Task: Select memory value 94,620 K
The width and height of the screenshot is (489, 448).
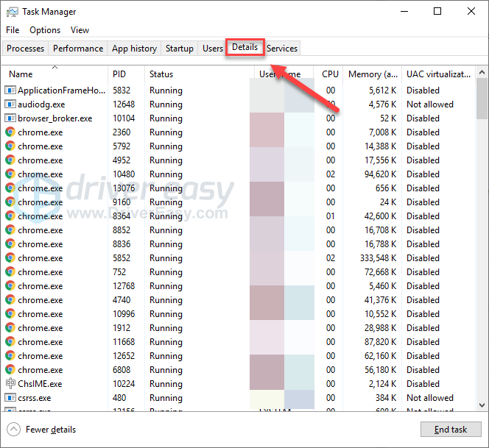Action: 381,174
